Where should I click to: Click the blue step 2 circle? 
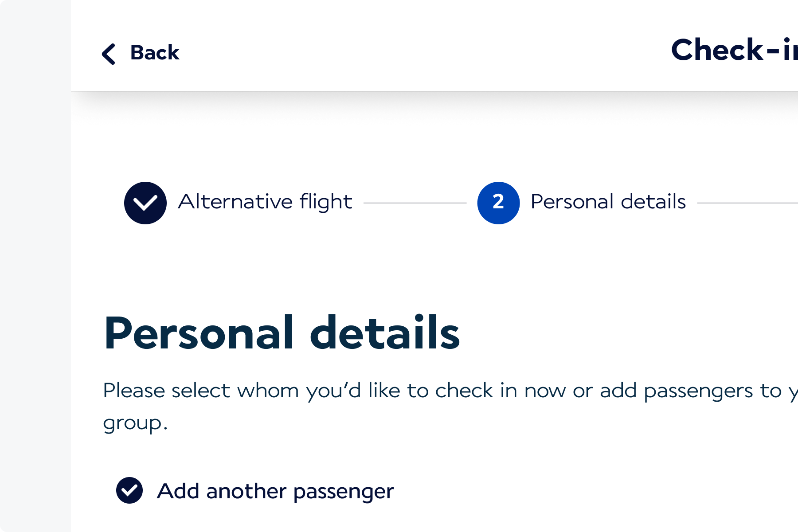[x=498, y=203]
